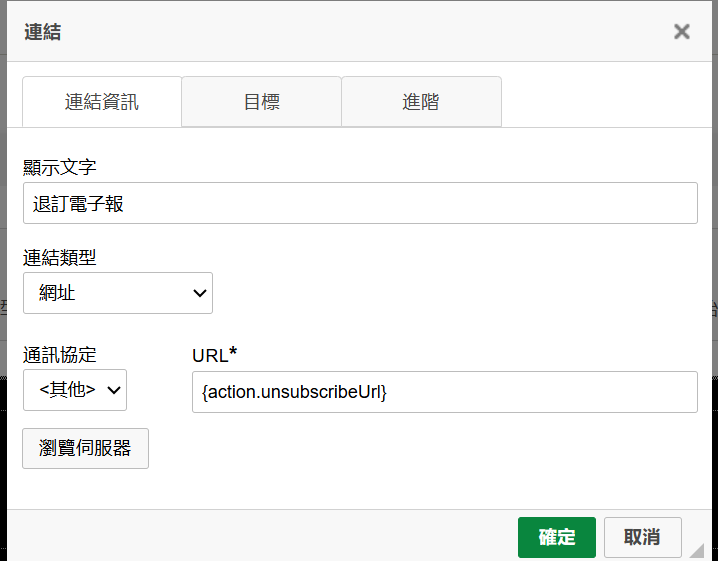Click the 顯示文字 field label
Screen dimensions: 718x561
(60, 167)
